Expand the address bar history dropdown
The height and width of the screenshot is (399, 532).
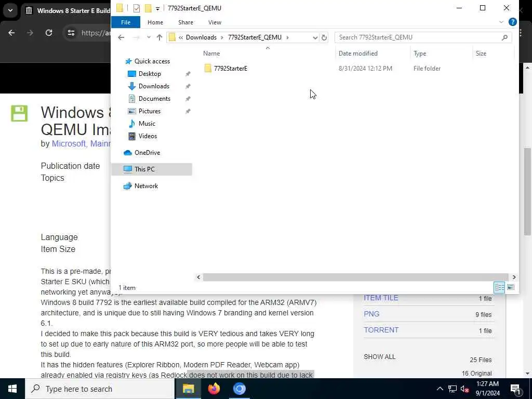pyautogui.click(x=315, y=37)
